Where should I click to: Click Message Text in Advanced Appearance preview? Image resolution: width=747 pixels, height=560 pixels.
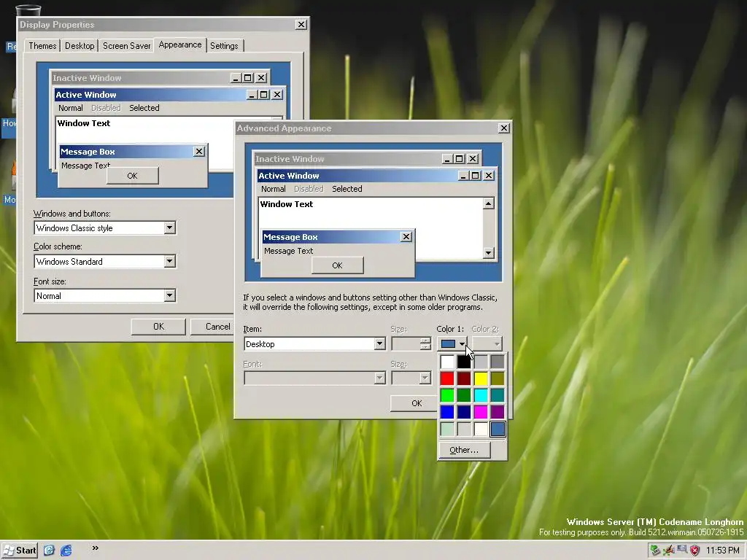(289, 251)
